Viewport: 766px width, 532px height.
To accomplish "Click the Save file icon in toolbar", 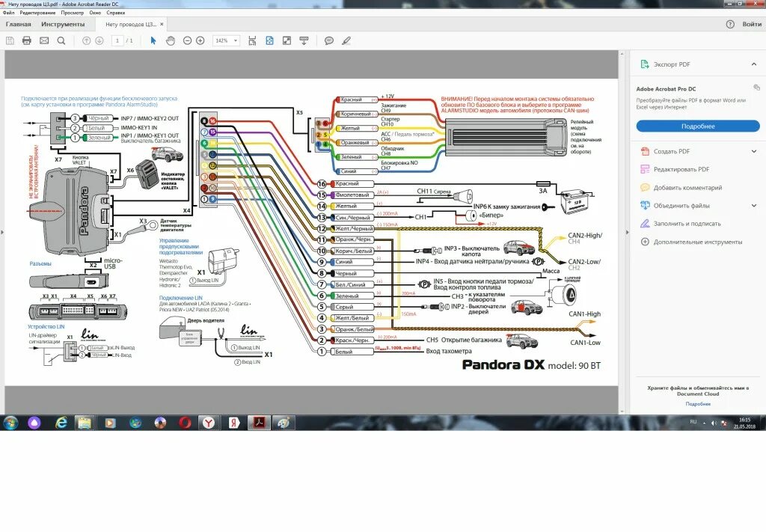I will [x=10, y=41].
